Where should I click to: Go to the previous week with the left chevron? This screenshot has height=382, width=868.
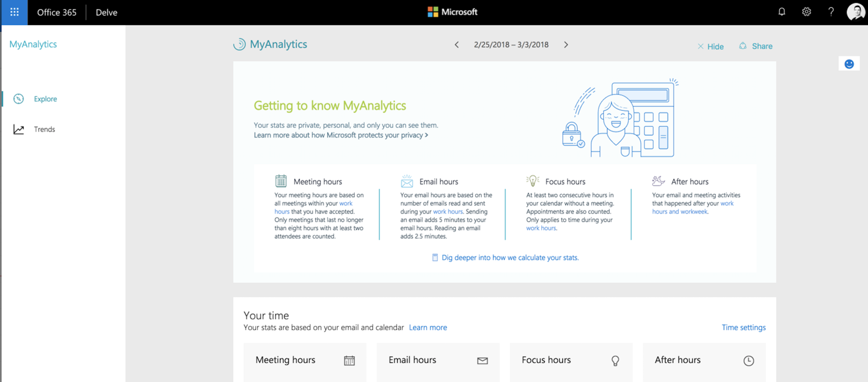tap(457, 45)
